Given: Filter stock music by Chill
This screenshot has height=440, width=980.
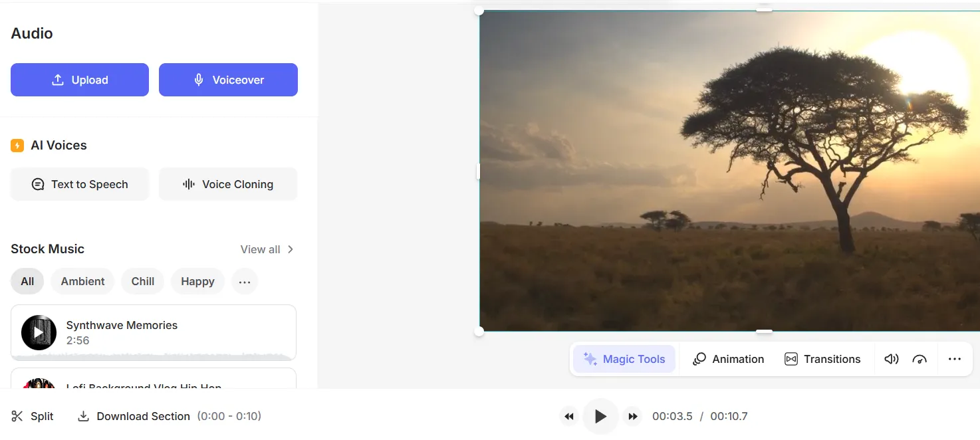Looking at the screenshot, I should [x=142, y=281].
